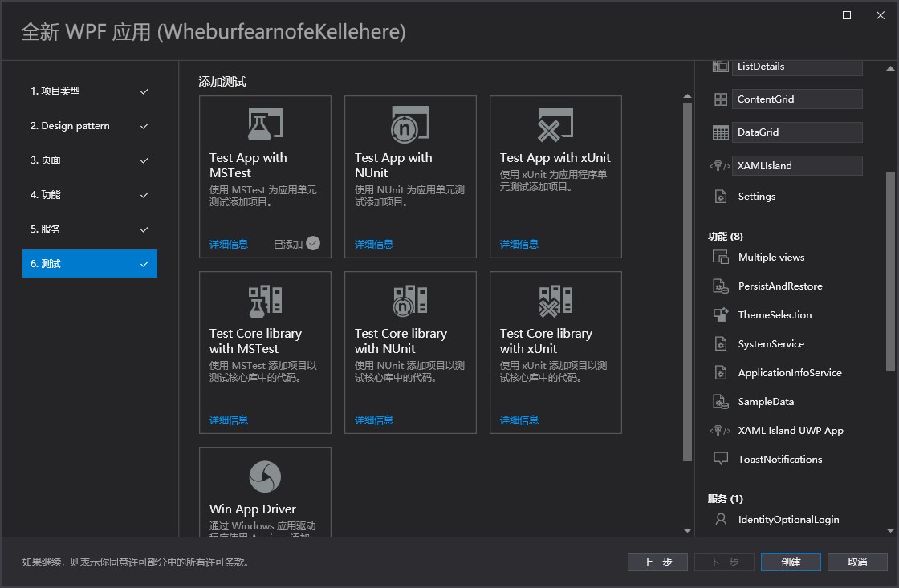
Task: Click the Test App with NUnit icon
Action: click(x=410, y=124)
